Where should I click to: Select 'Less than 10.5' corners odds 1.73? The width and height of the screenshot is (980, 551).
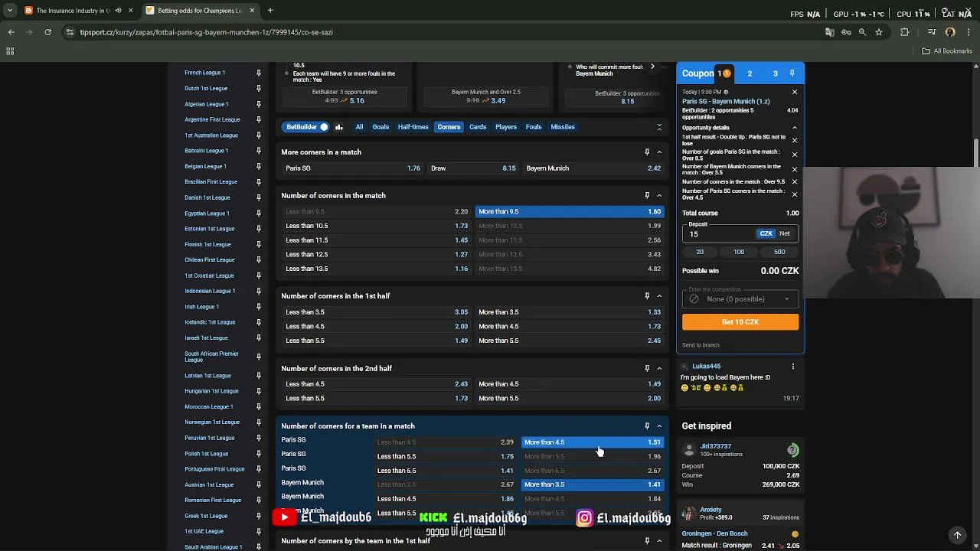tap(377, 226)
